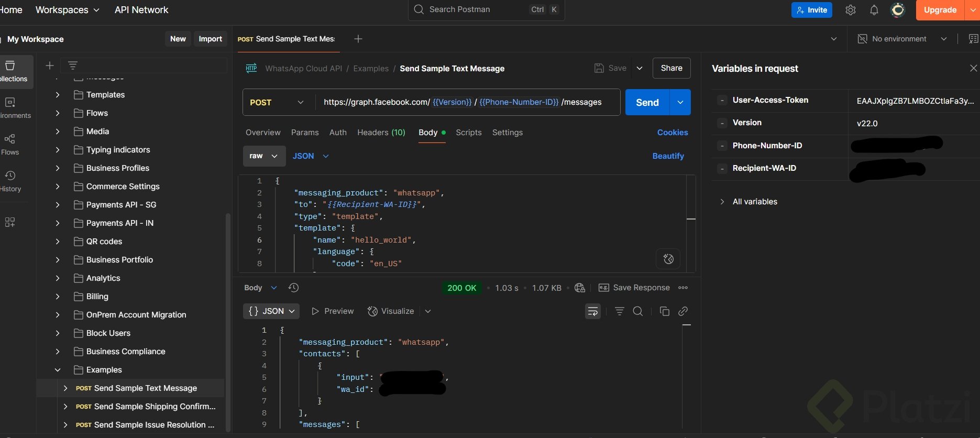980x438 pixels.
Task: Click the link icon in response toolbar
Action: coord(682,311)
